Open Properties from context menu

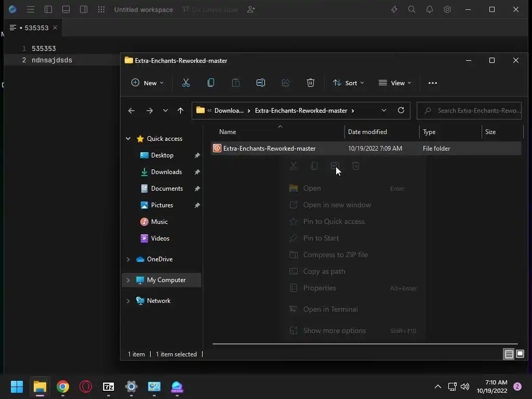(353, 288)
